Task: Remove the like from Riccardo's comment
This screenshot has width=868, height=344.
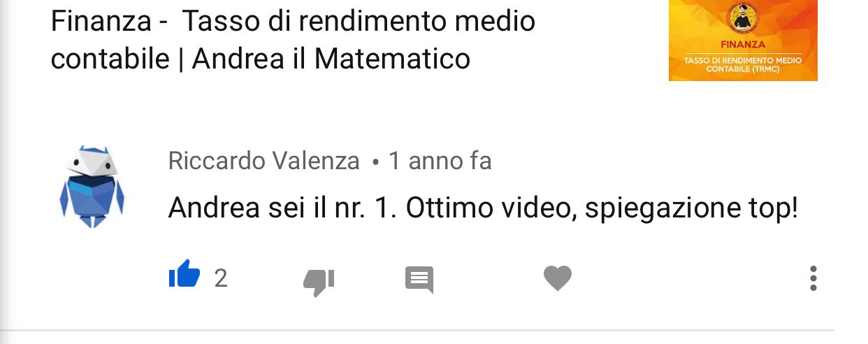Action: pyautogui.click(x=185, y=274)
